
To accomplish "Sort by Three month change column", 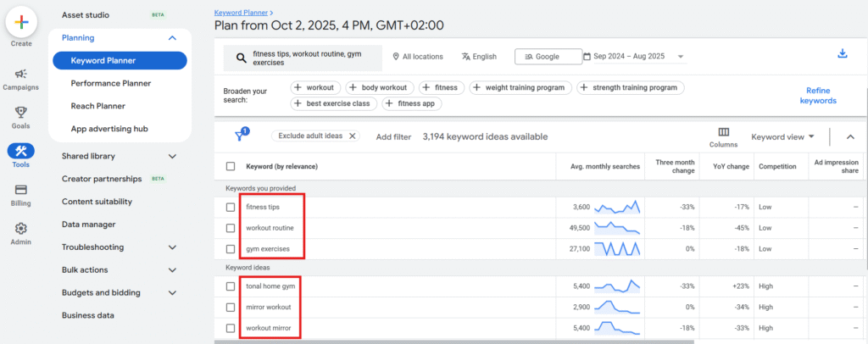I will click(x=675, y=166).
